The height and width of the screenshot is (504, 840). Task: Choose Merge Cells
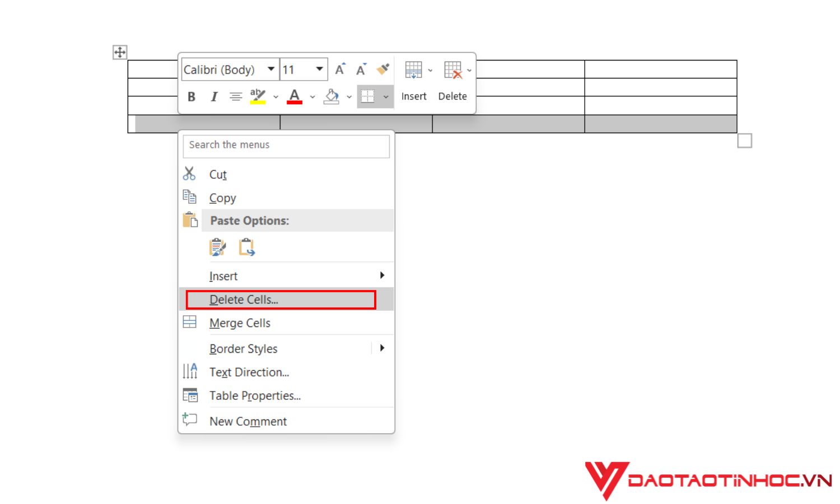[286, 323]
